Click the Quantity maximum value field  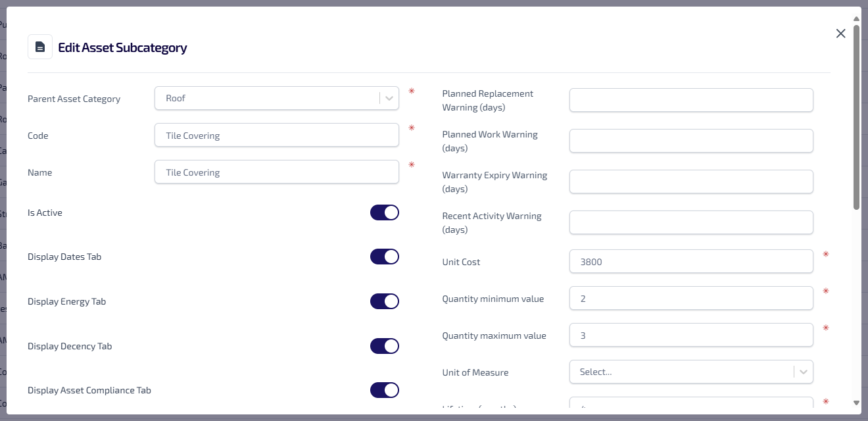coord(691,335)
